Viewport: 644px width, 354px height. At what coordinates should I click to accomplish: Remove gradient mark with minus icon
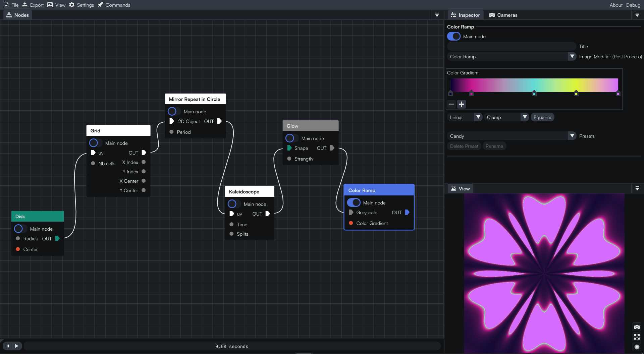pyautogui.click(x=451, y=104)
